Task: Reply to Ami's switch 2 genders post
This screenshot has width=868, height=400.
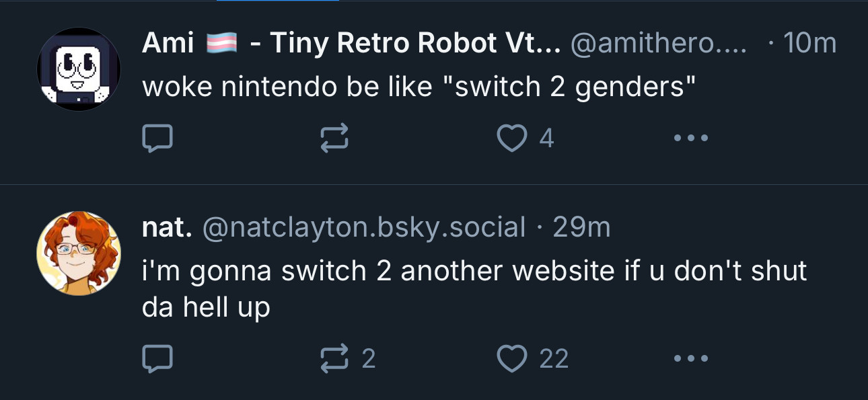Action: [158, 138]
